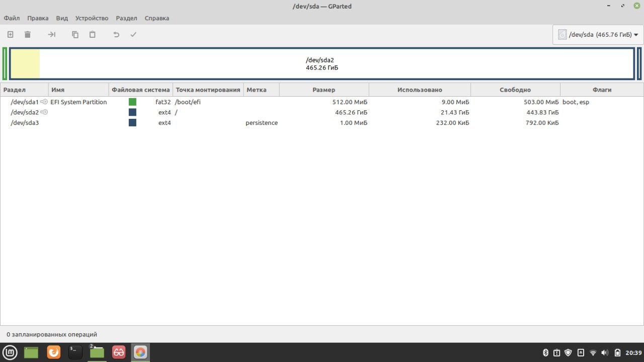Viewport: 644px width, 362px height.
Task: Select the /dev/sda2 block in disk map
Action: (322, 63)
